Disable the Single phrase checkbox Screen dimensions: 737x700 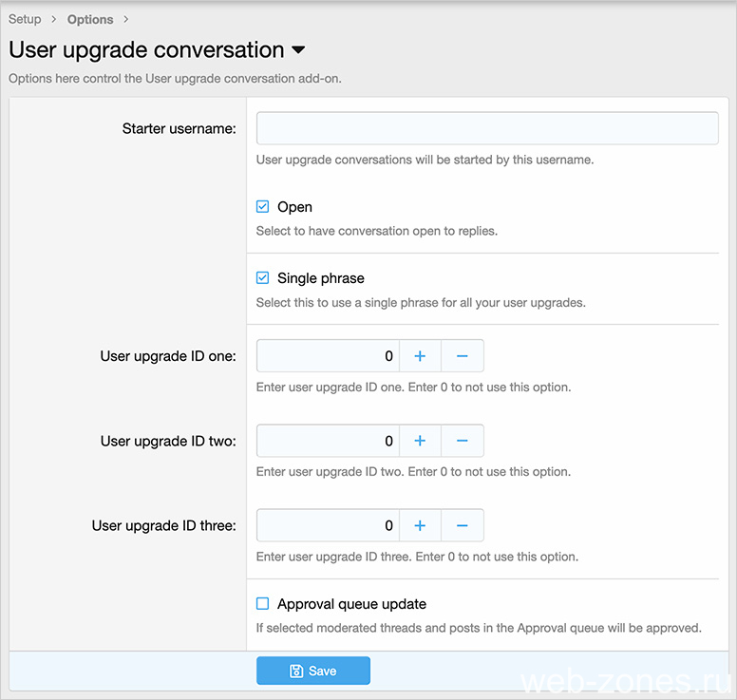pyautogui.click(x=263, y=278)
